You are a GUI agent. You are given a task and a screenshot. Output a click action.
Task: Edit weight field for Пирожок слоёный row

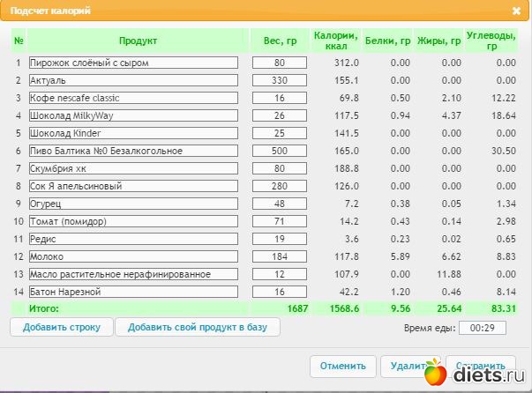[280, 63]
